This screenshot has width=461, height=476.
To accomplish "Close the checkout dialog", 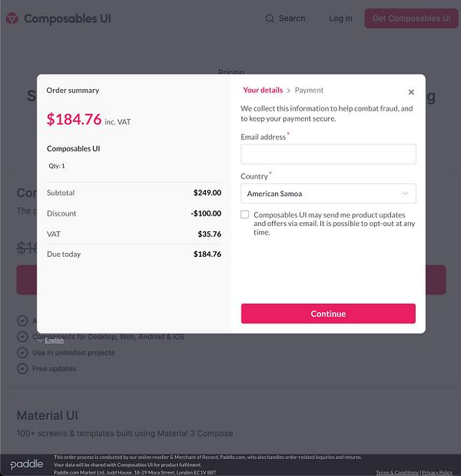I will pos(411,92).
